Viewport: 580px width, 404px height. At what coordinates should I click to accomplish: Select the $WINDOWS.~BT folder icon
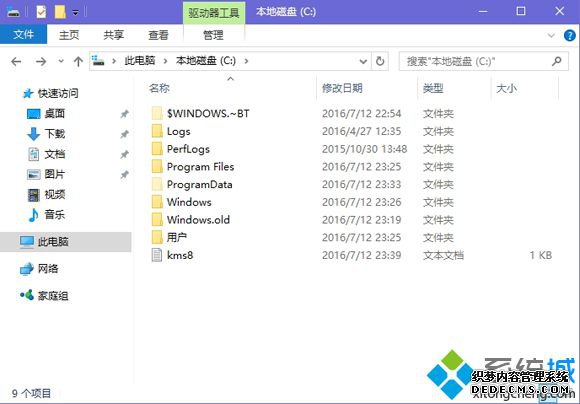[157, 113]
